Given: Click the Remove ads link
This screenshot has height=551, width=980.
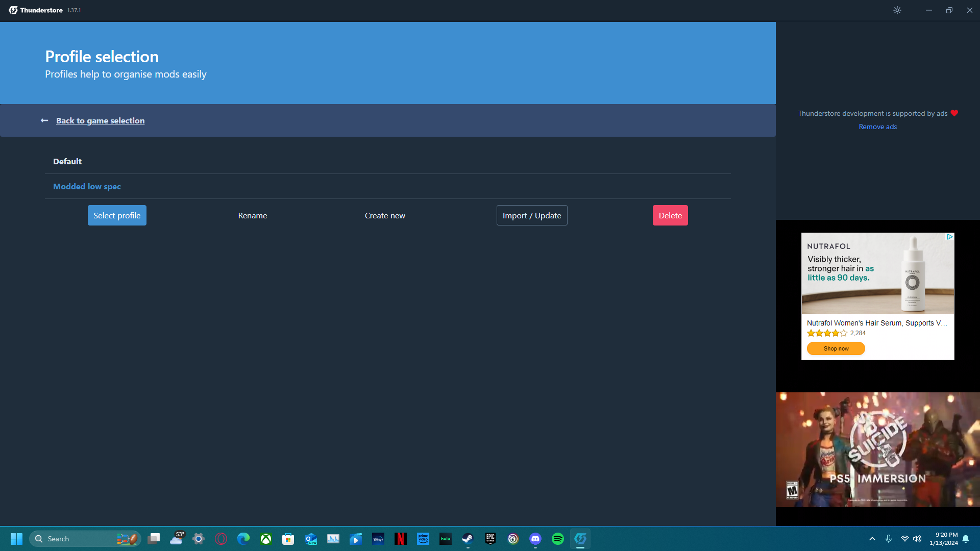Looking at the screenshot, I should pos(877,127).
